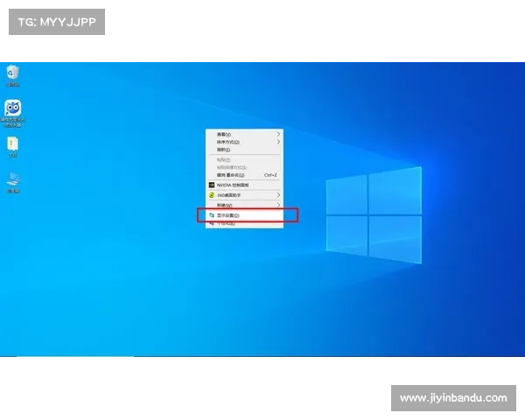
Task: Select the This PC computer desktop icon
Action: pos(13,183)
